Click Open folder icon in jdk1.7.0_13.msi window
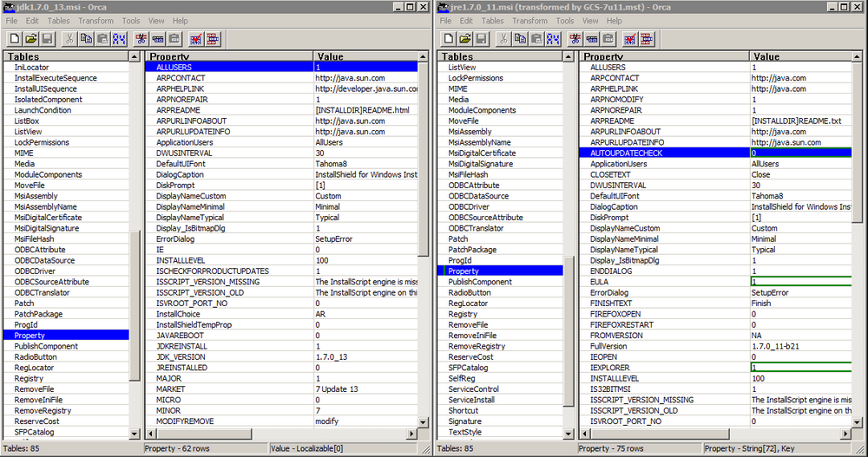868x457 pixels. pyautogui.click(x=31, y=39)
